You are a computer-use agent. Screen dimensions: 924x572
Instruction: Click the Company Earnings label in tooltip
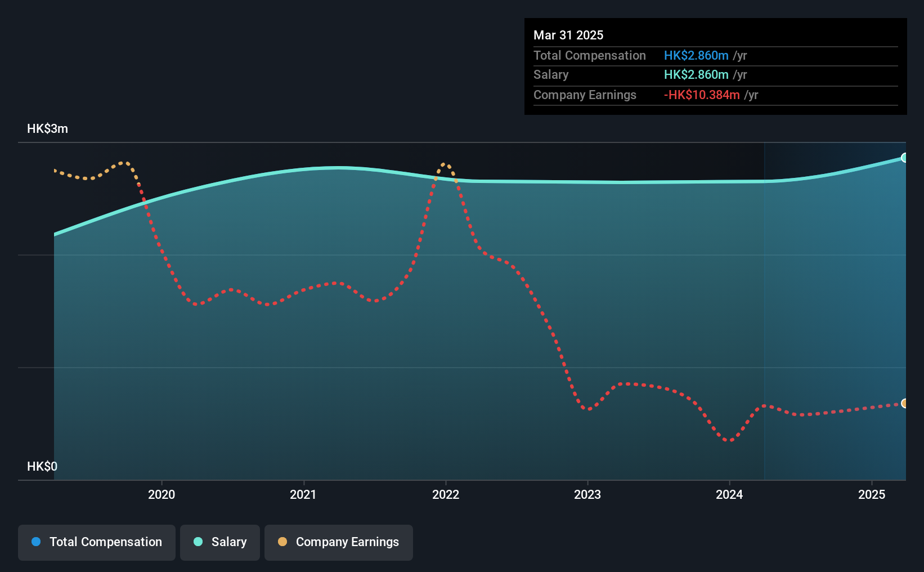585,95
